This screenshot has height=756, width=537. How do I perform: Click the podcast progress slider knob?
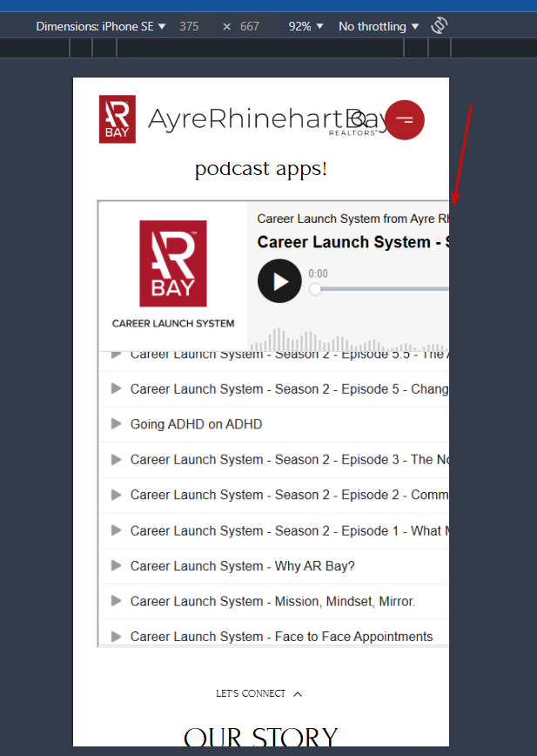pyautogui.click(x=315, y=289)
